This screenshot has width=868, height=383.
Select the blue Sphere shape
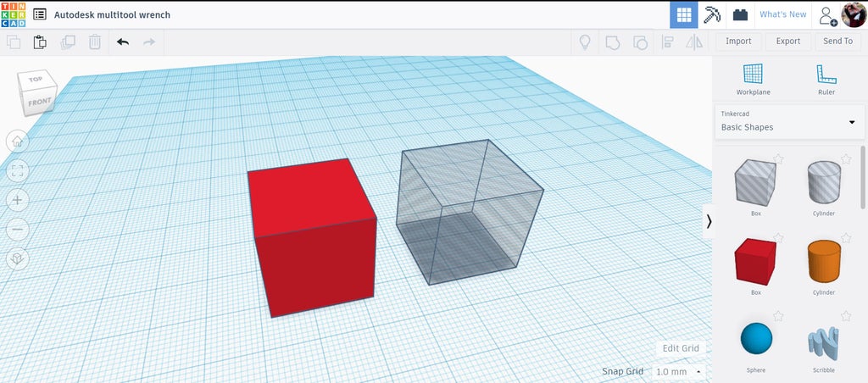click(x=755, y=339)
